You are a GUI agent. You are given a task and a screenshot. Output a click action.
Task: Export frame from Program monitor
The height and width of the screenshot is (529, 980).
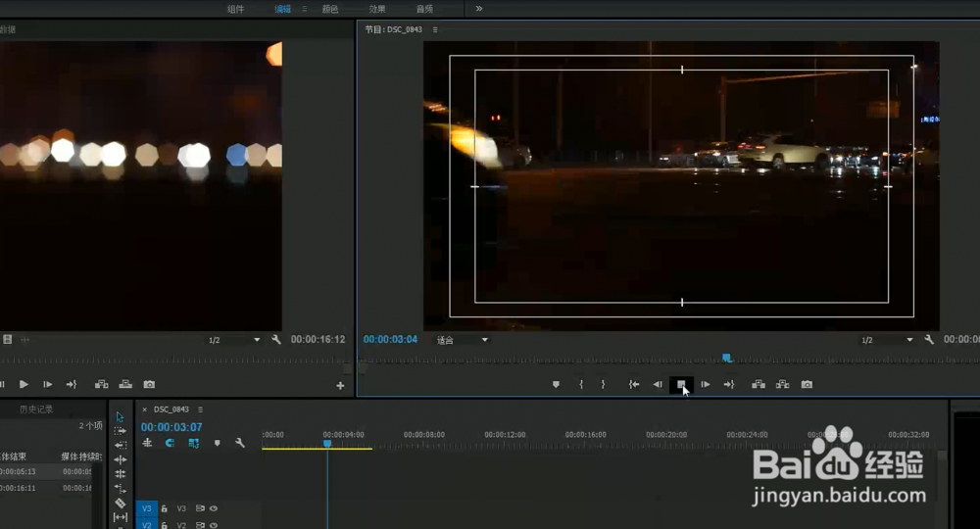(807, 385)
